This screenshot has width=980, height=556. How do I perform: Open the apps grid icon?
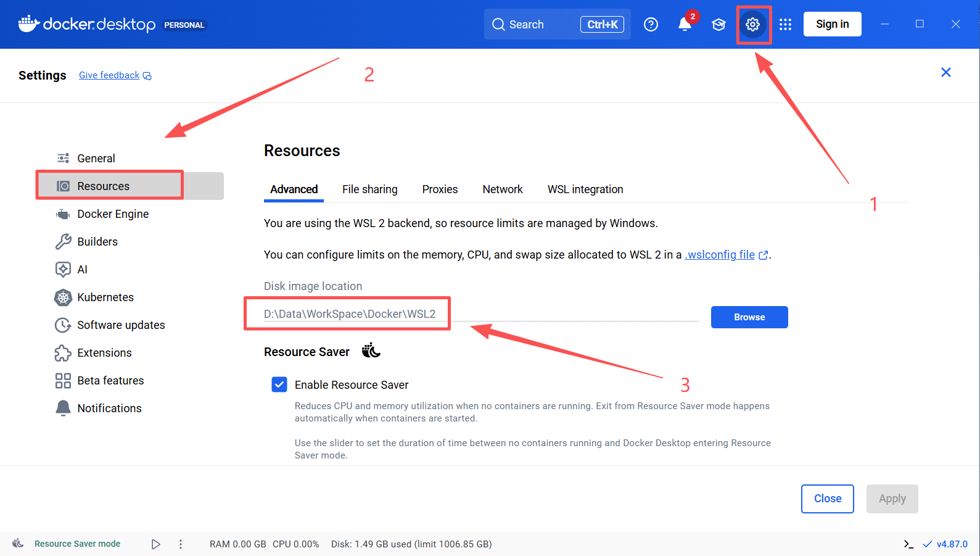point(785,24)
